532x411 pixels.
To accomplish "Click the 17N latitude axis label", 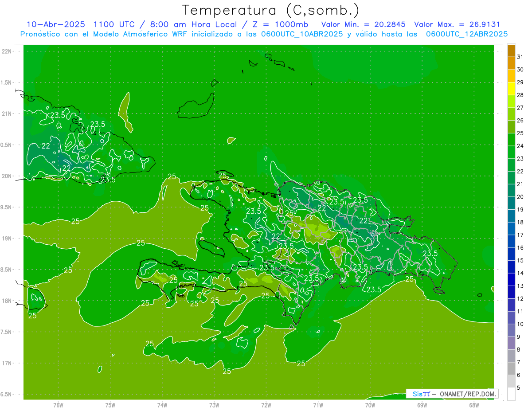I will tap(7, 363).
